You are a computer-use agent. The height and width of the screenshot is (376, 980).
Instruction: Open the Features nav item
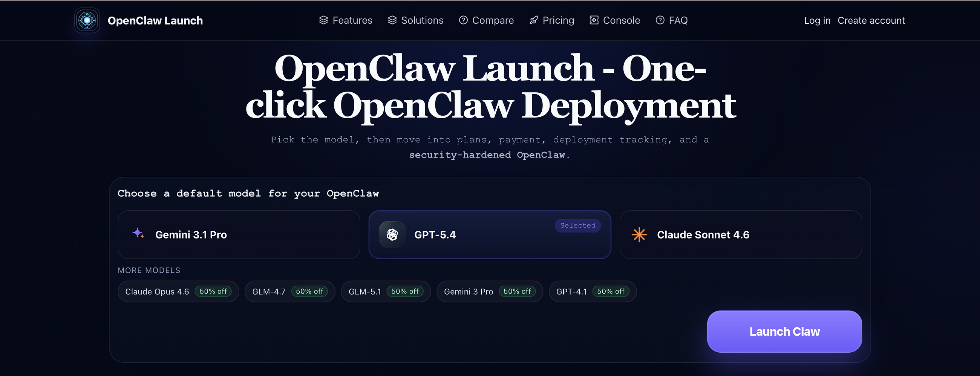pos(345,20)
